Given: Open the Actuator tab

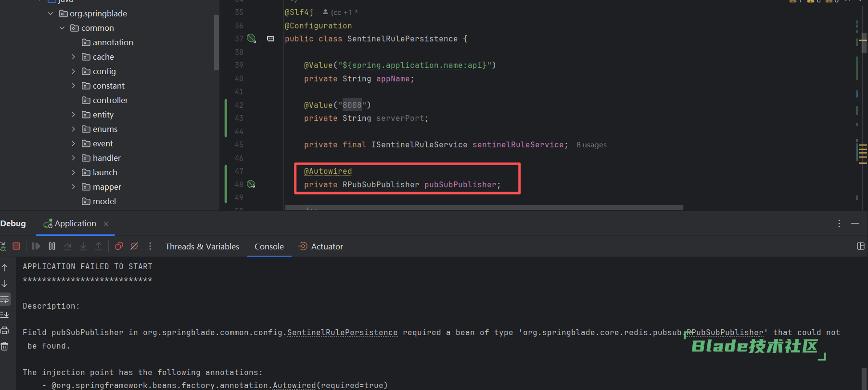Looking at the screenshot, I should pos(327,247).
